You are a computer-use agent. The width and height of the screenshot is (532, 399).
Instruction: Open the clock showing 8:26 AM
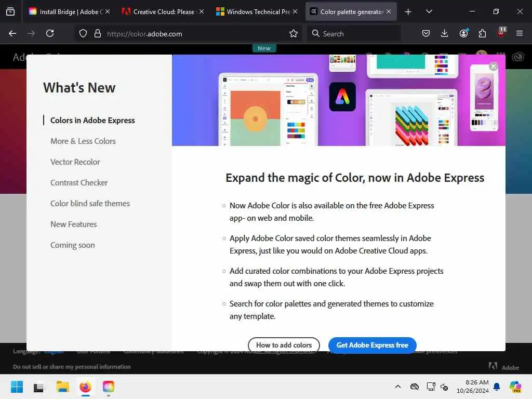[473, 387]
